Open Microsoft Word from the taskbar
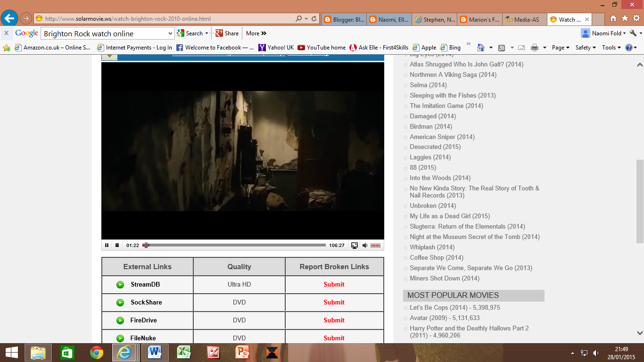Screen dimensions: 644x362 pos(155,353)
